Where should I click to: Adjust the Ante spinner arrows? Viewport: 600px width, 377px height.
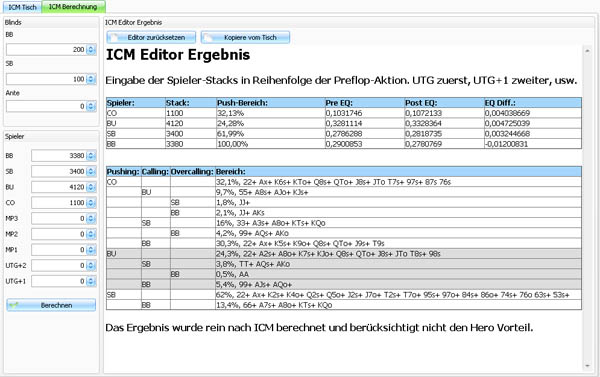[91, 106]
